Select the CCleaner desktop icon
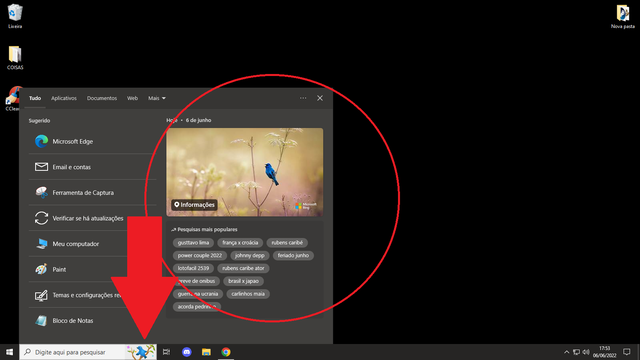This screenshot has width=640, height=360. coord(12,99)
